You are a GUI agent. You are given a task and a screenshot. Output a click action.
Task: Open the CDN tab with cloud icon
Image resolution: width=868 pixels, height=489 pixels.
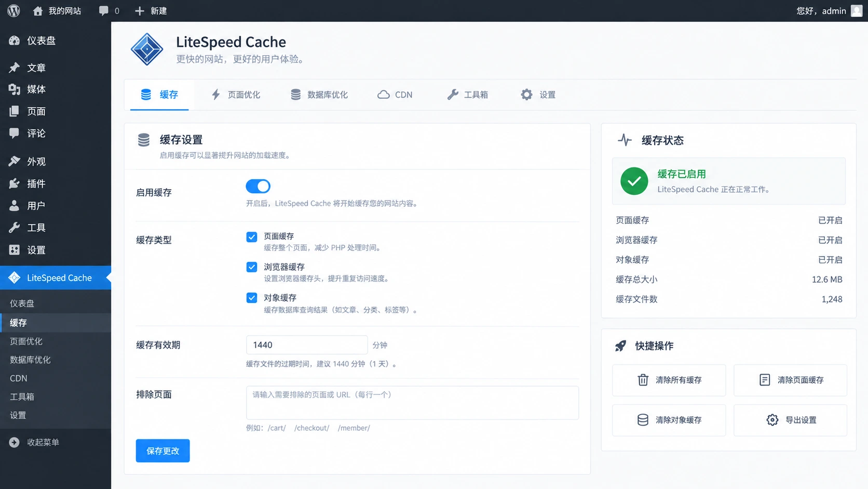tap(395, 95)
